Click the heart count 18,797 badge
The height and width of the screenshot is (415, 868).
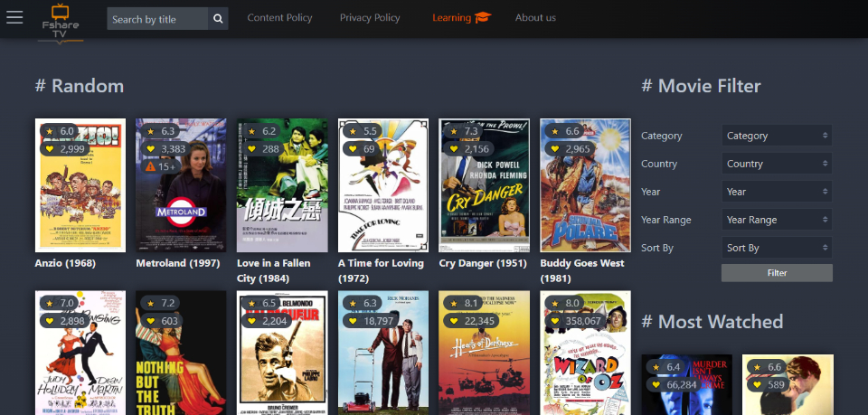coord(371,321)
